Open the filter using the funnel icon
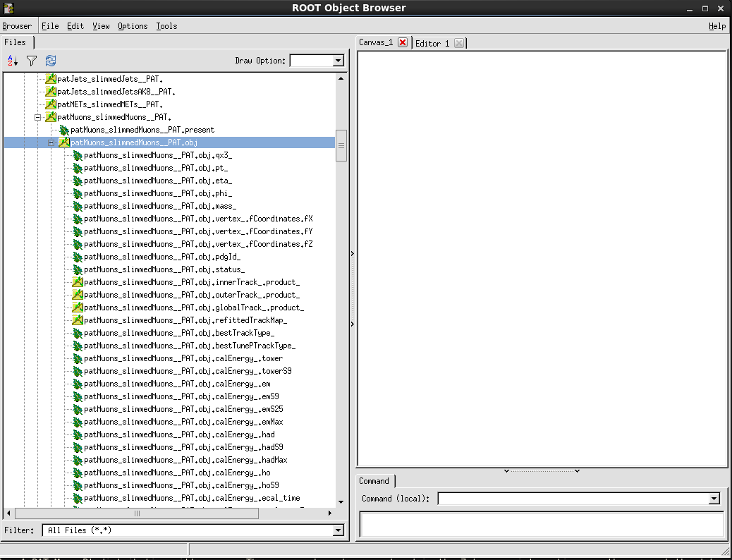 click(31, 61)
